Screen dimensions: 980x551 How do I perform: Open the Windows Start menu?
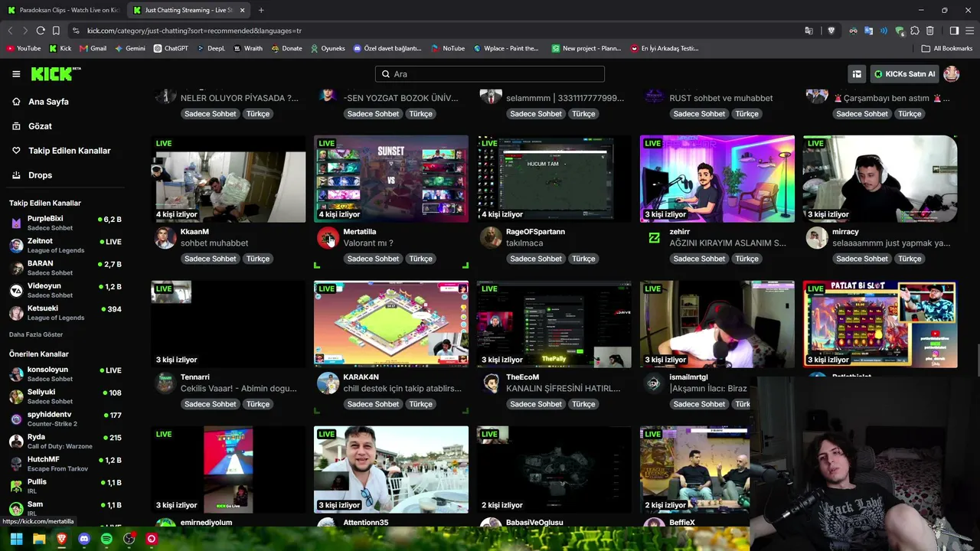pyautogui.click(x=16, y=539)
